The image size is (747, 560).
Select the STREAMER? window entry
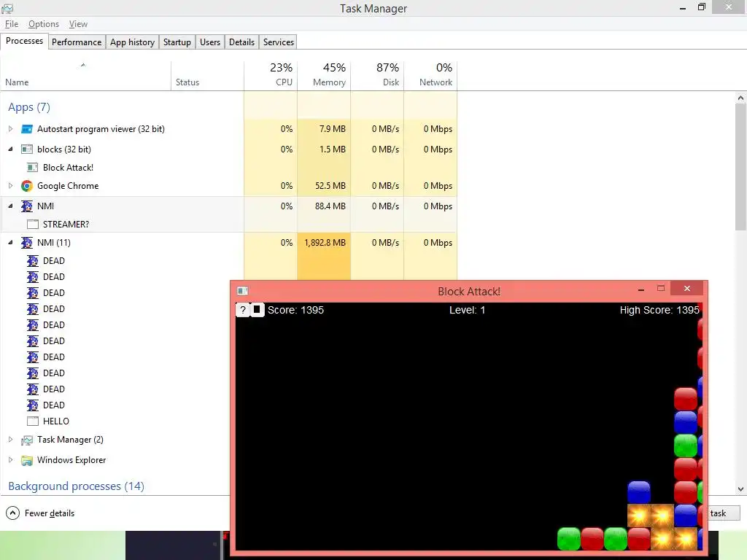coord(66,225)
